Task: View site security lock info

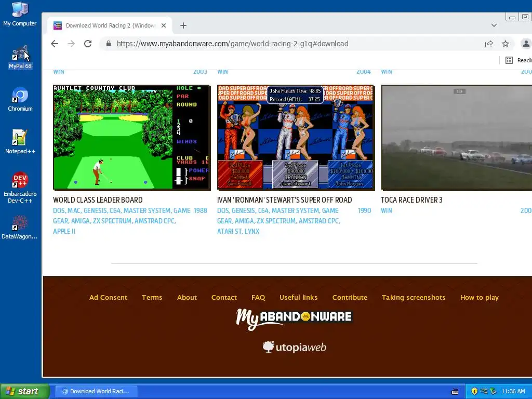Action: point(109,44)
